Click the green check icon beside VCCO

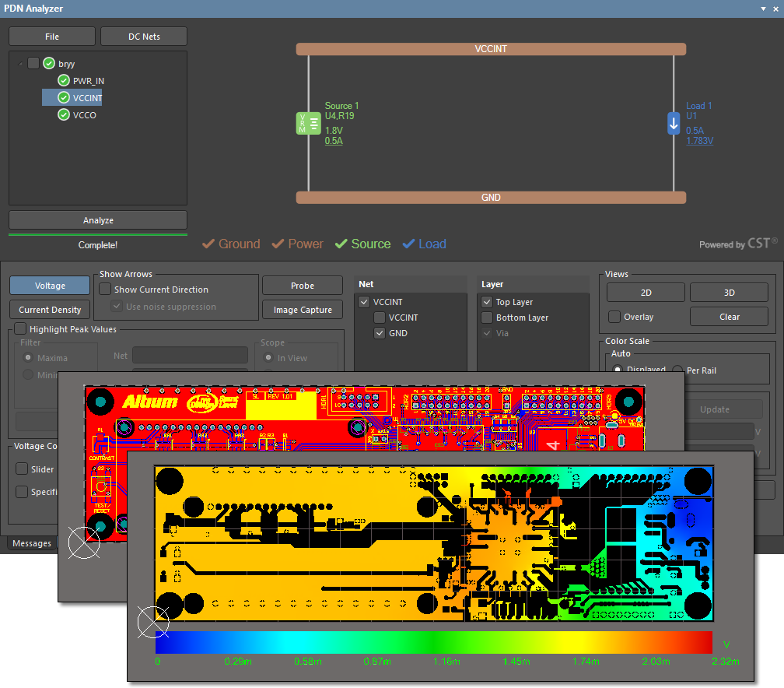point(64,114)
